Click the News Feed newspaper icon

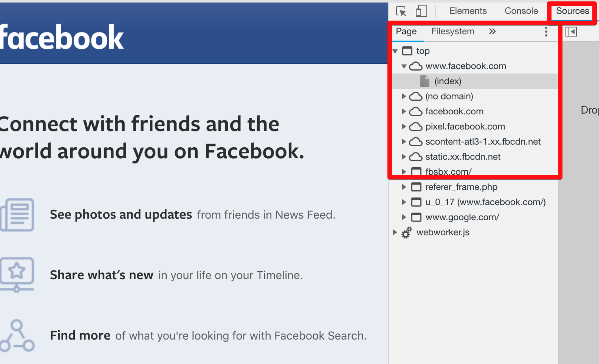pos(17,215)
